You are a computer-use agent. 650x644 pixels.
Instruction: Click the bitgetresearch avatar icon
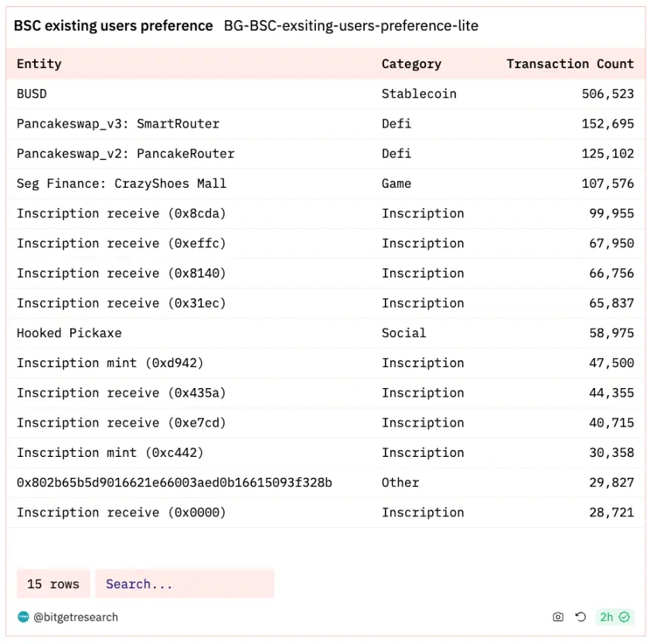(23, 617)
